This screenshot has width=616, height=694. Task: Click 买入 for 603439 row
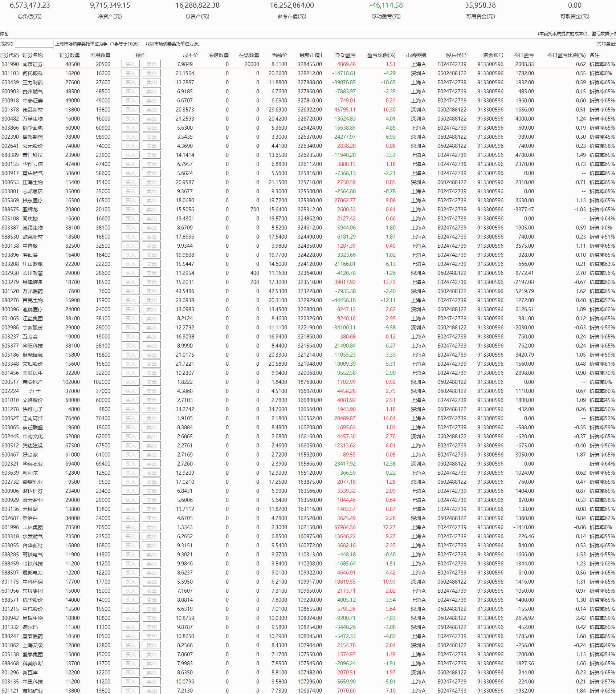[131, 82]
